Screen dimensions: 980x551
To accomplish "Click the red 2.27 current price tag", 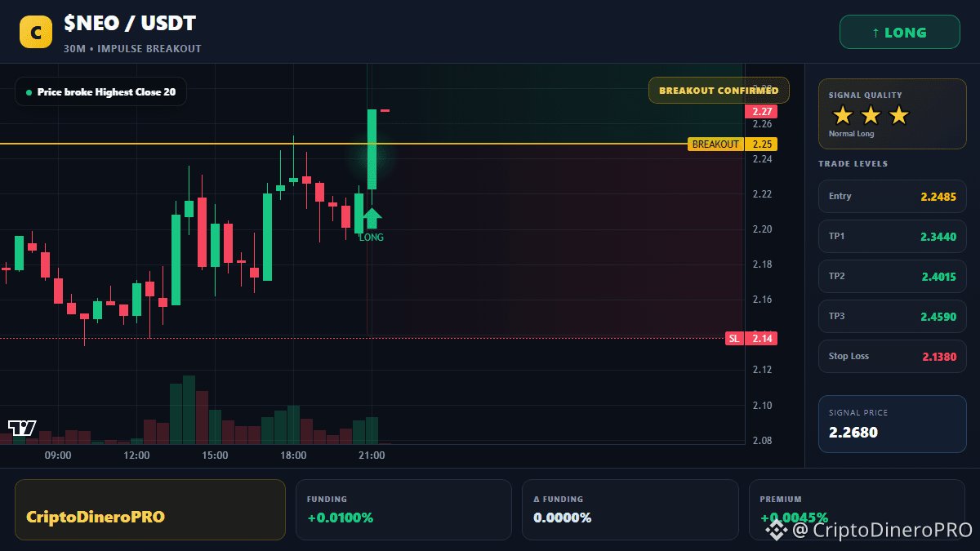I will click(762, 112).
